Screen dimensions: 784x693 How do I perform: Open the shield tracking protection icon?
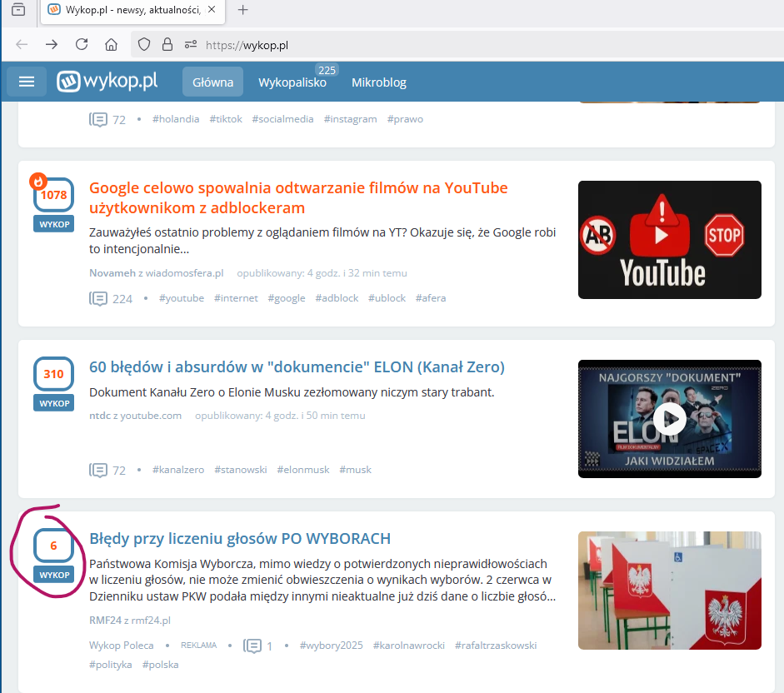[144, 45]
